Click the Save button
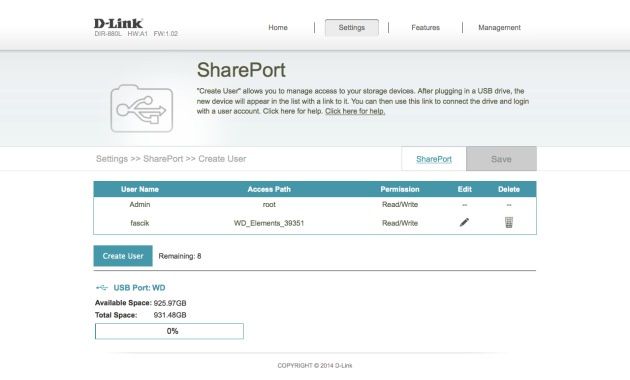Image resolution: width=630 pixels, height=380 pixels. pos(501,159)
